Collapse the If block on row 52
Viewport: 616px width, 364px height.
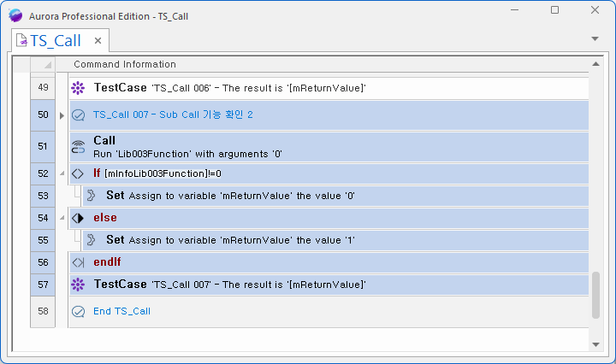62,173
